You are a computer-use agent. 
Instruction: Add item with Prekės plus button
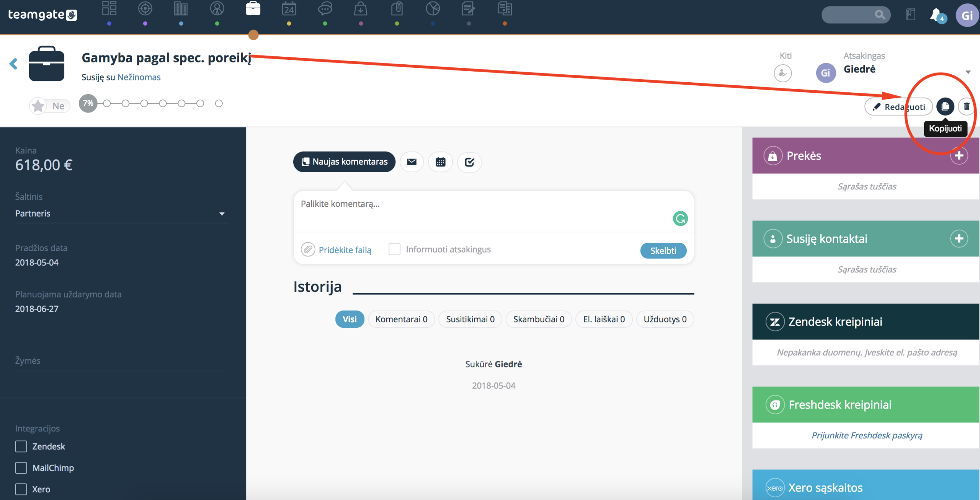pos(959,156)
